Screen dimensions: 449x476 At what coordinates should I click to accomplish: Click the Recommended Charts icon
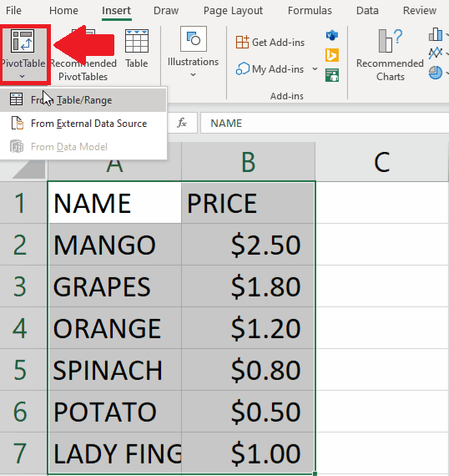click(391, 41)
